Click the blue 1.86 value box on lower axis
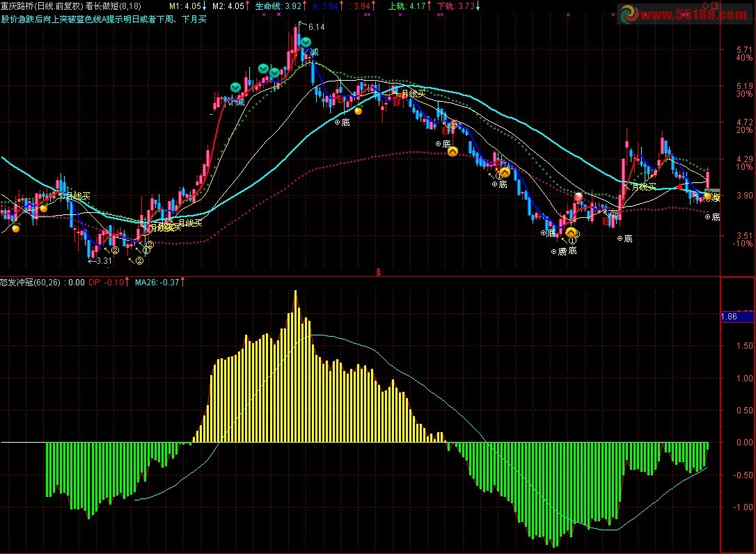The width and height of the screenshot is (756, 554). (x=737, y=317)
